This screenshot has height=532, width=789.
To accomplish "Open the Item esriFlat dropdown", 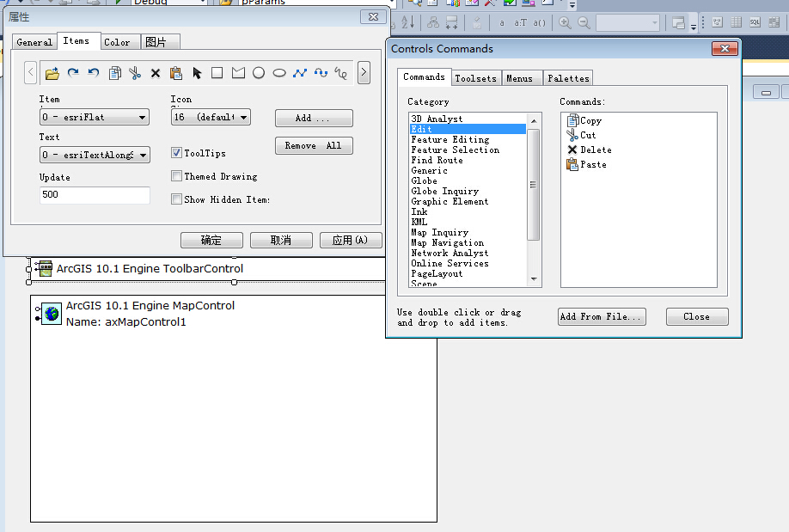I will click(x=95, y=117).
